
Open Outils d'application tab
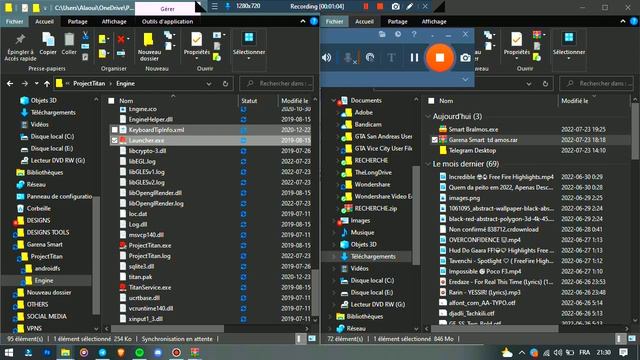pyautogui.click(x=167, y=21)
